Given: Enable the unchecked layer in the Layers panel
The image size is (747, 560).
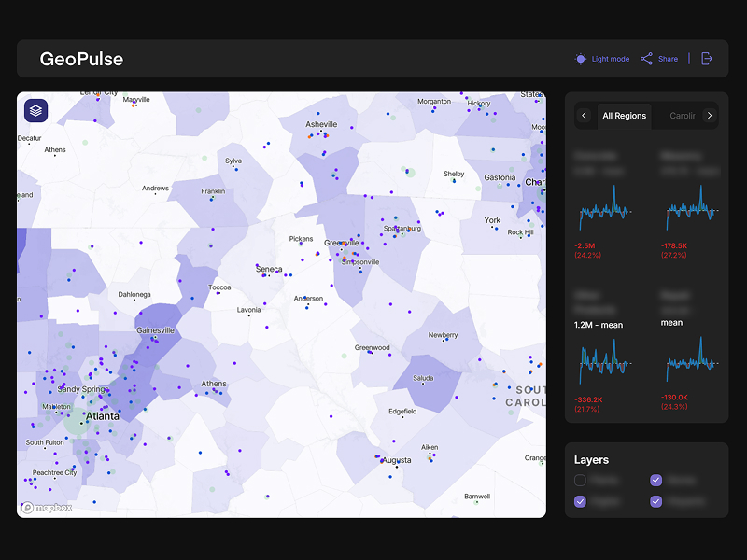Looking at the screenshot, I should click(580, 480).
